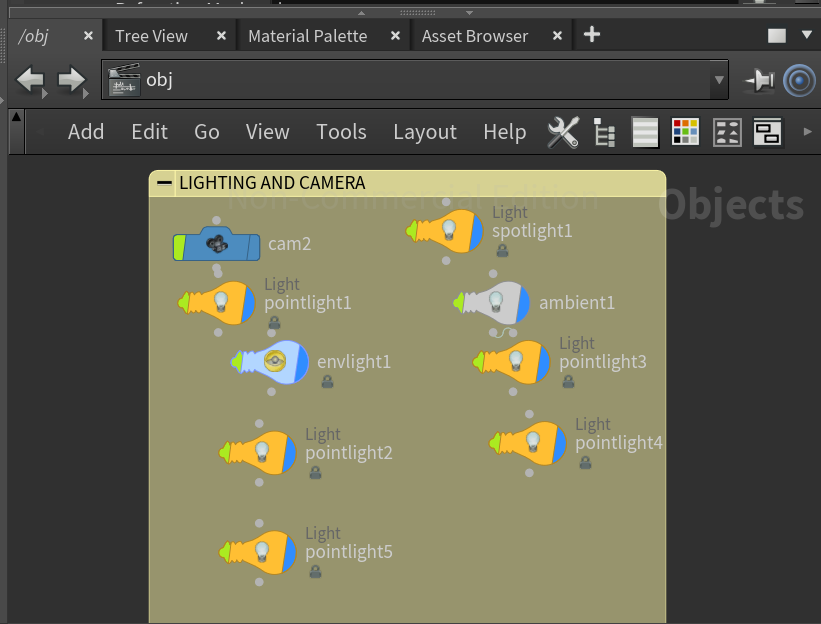Click the ambient1 node name label
Viewport: 821px width, 624px height.
click(x=577, y=303)
